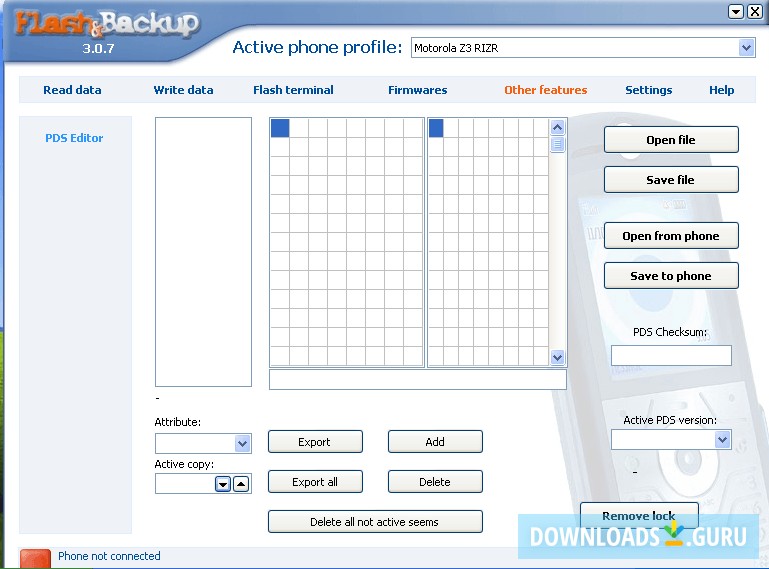Click the Export button

pyautogui.click(x=315, y=442)
